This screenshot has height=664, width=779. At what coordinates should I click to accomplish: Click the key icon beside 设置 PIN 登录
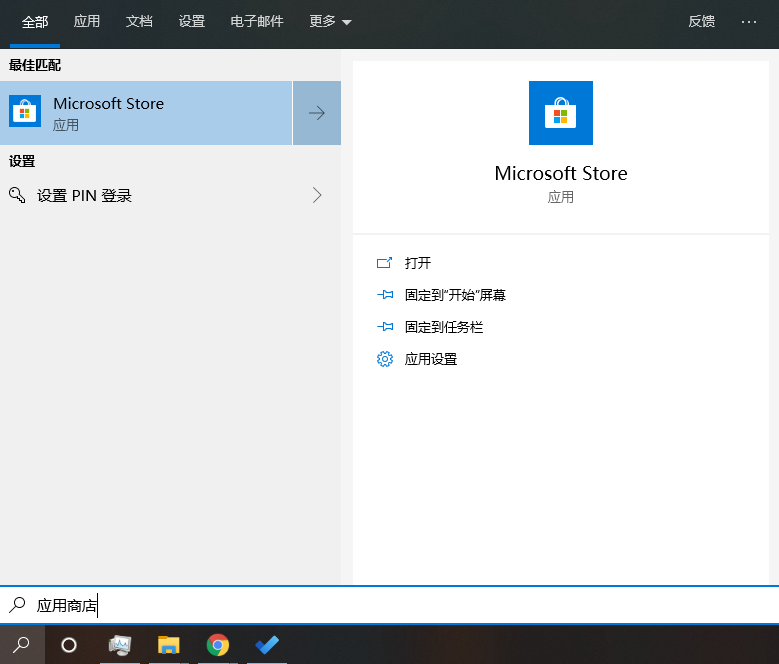pyautogui.click(x=17, y=195)
